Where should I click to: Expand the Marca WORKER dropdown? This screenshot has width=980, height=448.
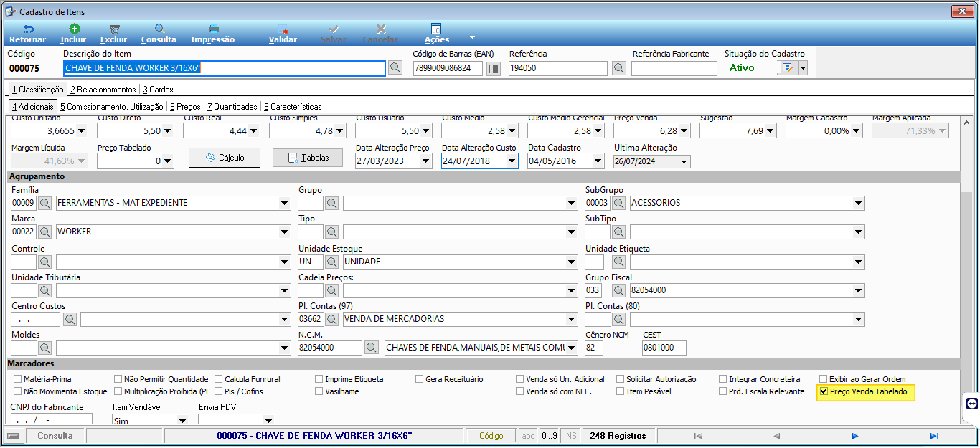coord(285,232)
